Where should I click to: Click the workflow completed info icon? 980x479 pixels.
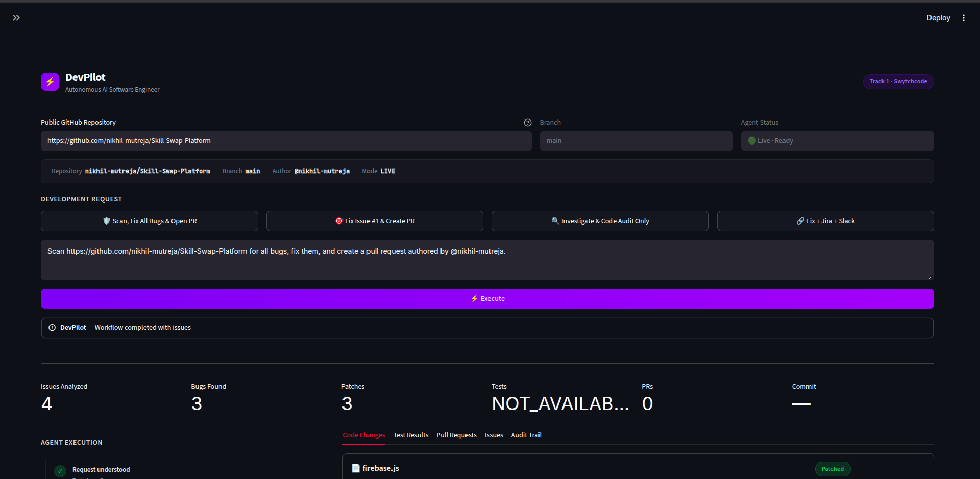pos(52,328)
